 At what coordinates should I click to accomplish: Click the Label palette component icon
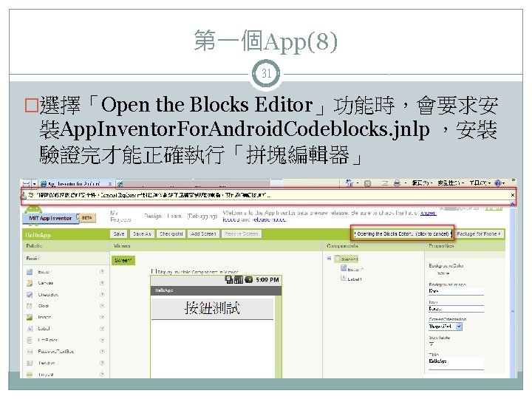(30, 328)
